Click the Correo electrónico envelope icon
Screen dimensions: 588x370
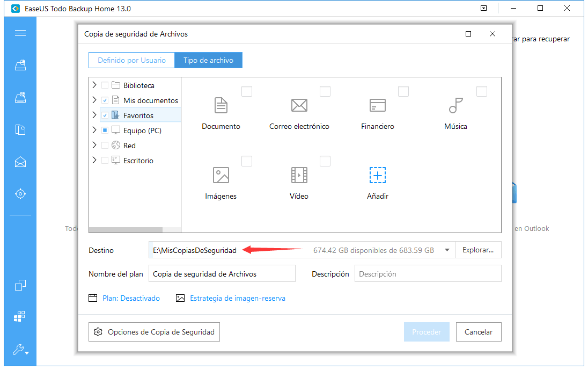tap(299, 105)
